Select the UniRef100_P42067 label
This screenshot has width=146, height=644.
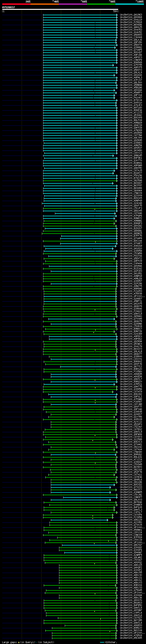tap(131, 98)
